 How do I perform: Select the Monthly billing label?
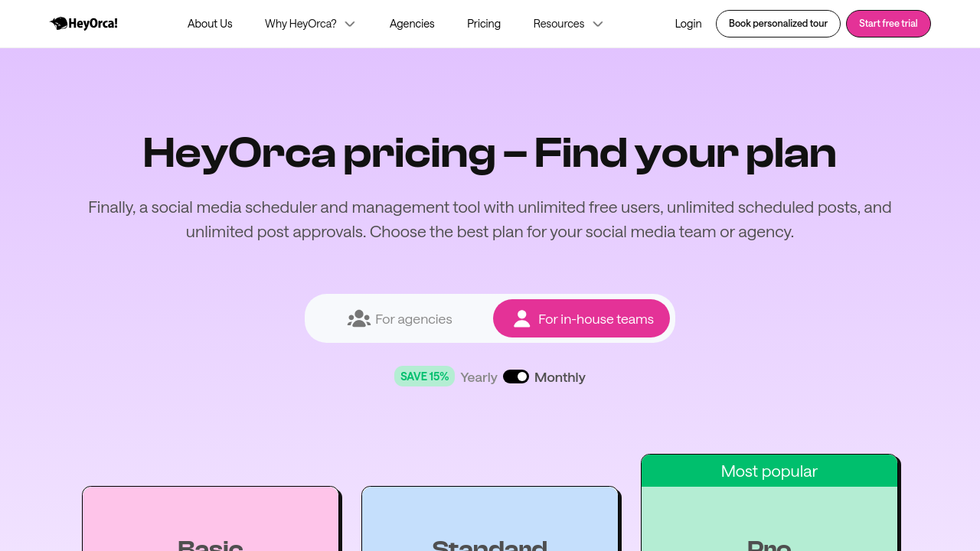(560, 377)
